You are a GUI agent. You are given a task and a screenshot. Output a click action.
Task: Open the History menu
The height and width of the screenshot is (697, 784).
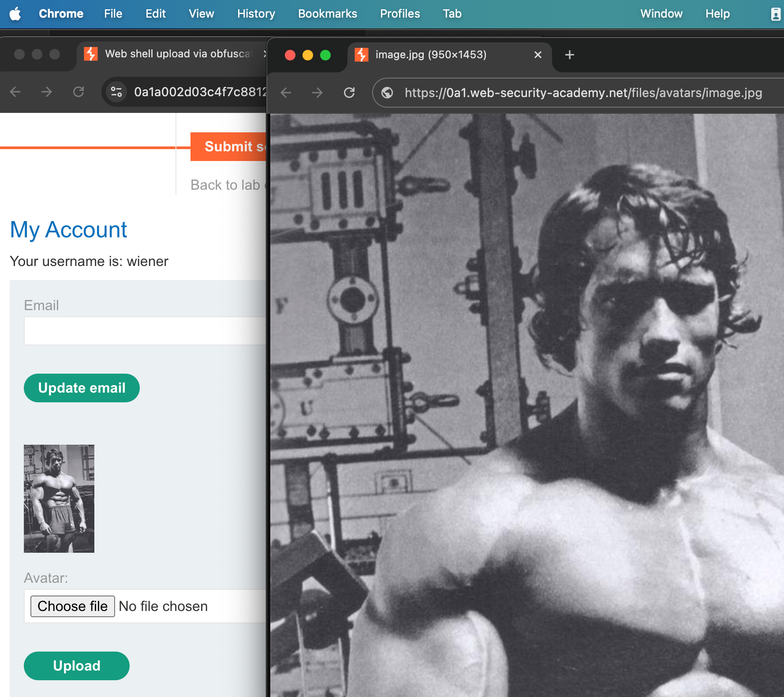pos(256,14)
